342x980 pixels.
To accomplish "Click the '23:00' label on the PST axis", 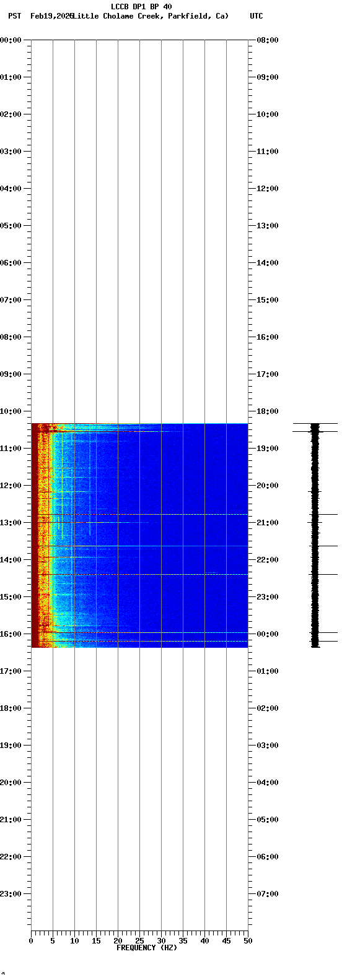I will point(11,894).
